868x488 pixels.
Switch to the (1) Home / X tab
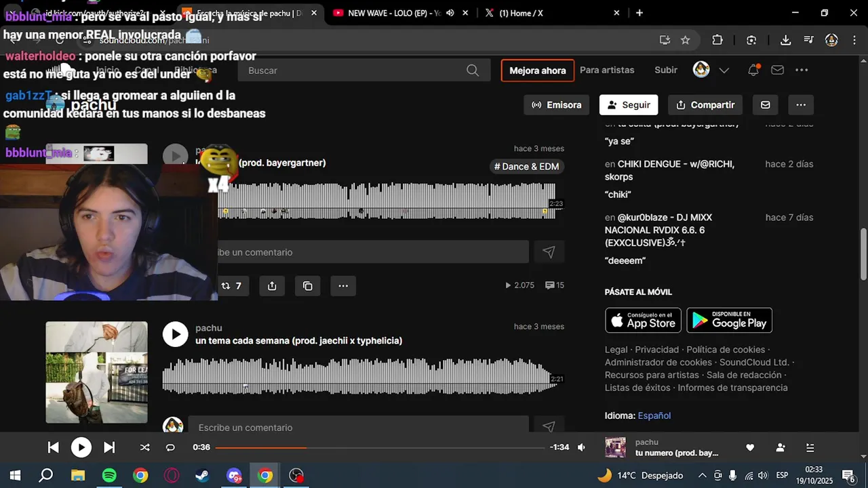pyautogui.click(x=551, y=13)
